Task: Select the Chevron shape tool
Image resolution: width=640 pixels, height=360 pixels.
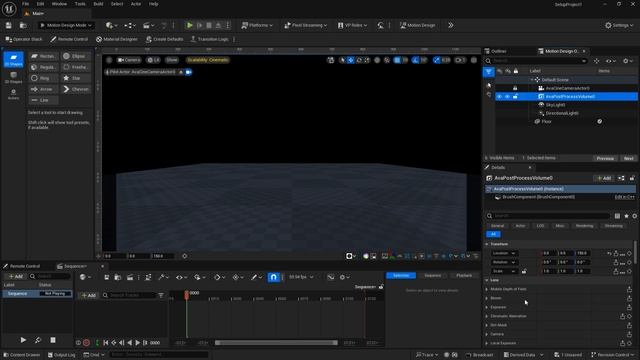Action: pos(76,89)
